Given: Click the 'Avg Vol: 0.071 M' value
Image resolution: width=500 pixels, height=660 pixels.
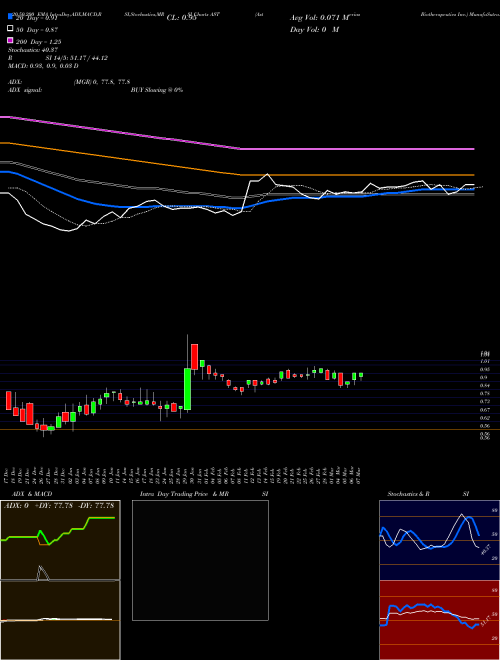Looking at the screenshot, I should [320, 18].
